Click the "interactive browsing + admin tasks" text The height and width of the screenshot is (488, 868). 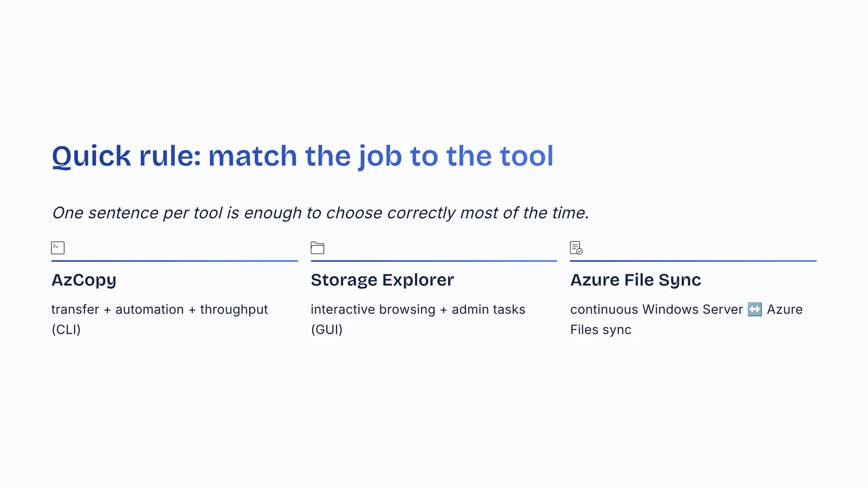click(x=418, y=310)
